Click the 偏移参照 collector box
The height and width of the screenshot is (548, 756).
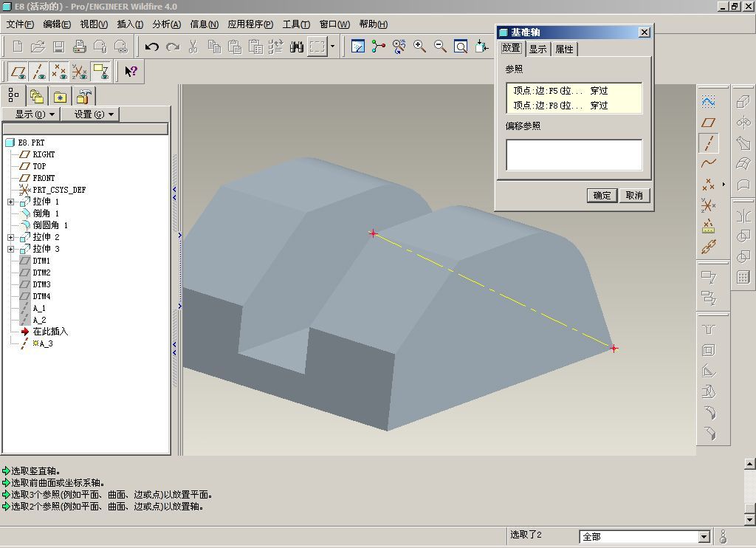pos(574,155)
